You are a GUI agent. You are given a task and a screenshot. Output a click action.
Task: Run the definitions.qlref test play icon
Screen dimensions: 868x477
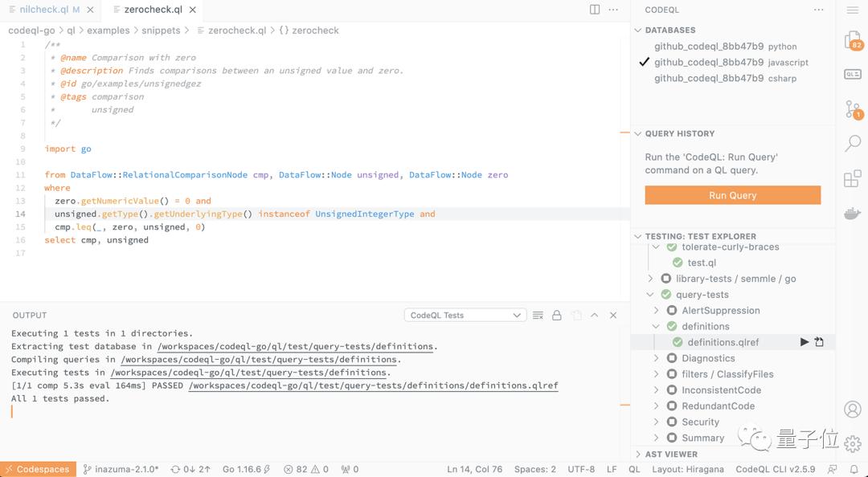805,342
